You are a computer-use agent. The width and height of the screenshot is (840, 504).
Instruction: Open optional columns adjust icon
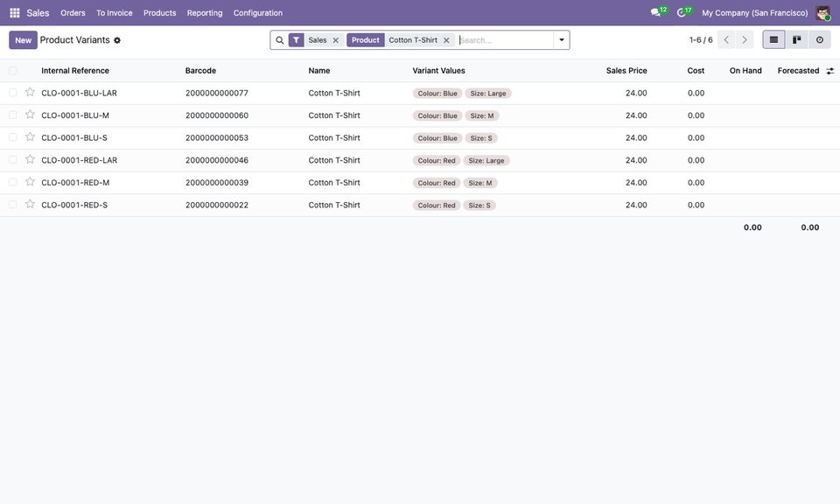click(829, 71)
